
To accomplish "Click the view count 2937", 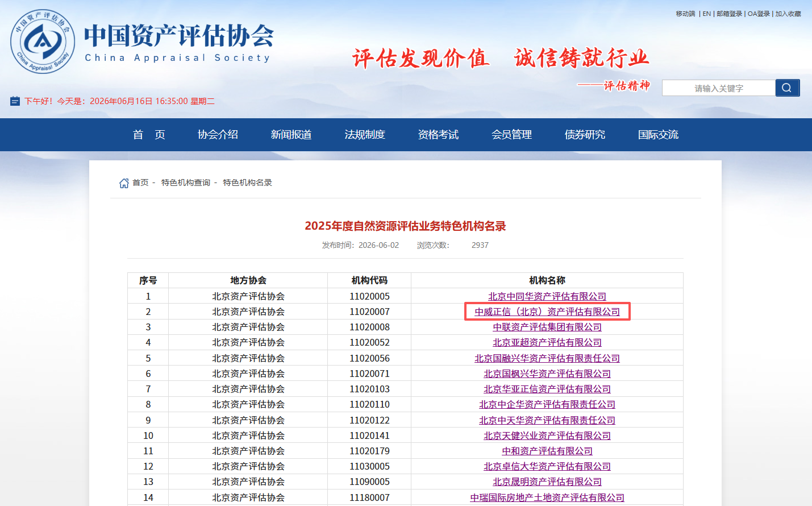I will pyautogui.click(x=480, y=245).
